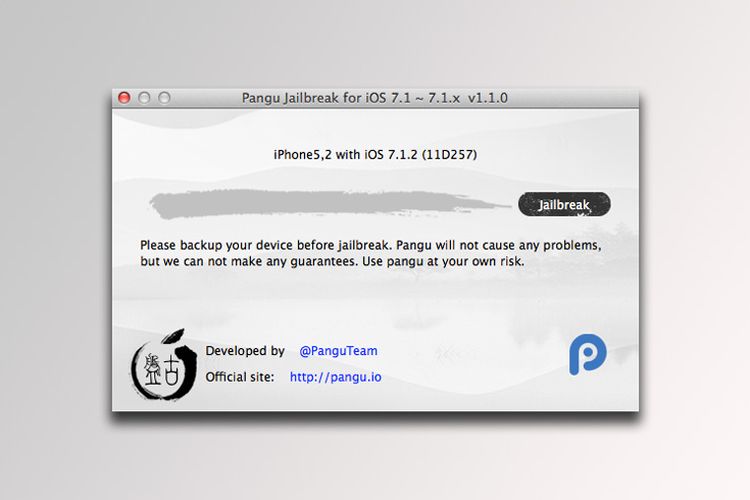The width and height of the screenshot is (750, 500).
Task: Click the 'Pangu Jailbreak for iOS 7.1 ~ 7.1.x v1.1.0' title
Action: coord(375,98)
